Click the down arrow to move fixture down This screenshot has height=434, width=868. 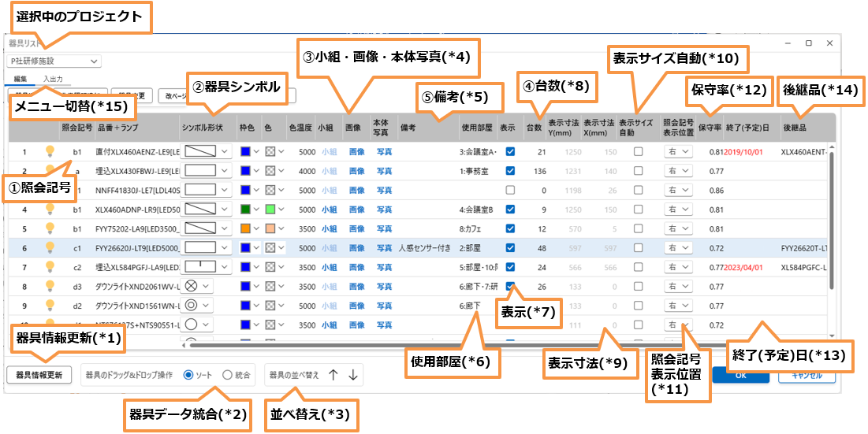coord(352,375)
